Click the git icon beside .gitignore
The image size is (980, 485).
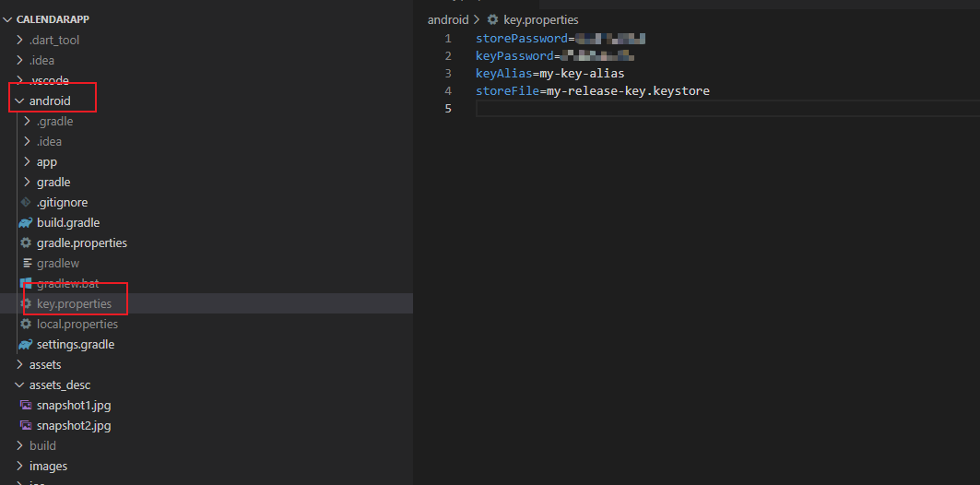coord(26,203)
